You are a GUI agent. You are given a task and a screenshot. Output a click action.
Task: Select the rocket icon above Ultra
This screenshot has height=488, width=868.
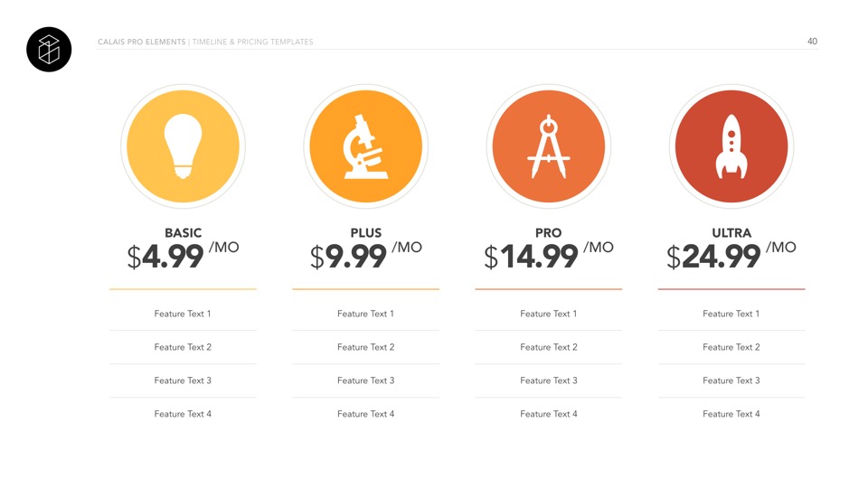click(x=731, y=146)
